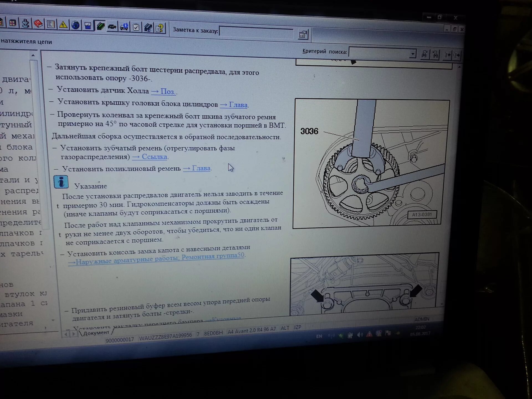Follow the Ссылка link for timing belt
The height and width of the screenshot is (399, 532).
150,157
